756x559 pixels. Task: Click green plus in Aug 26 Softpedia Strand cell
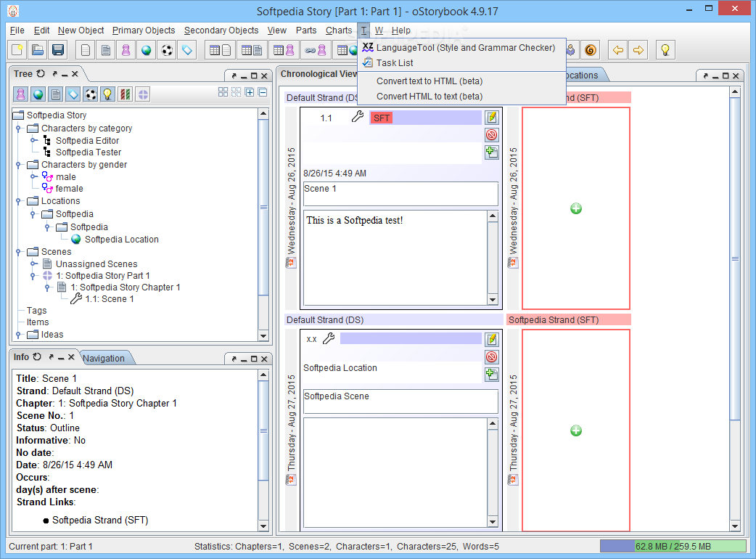[576, 208]
